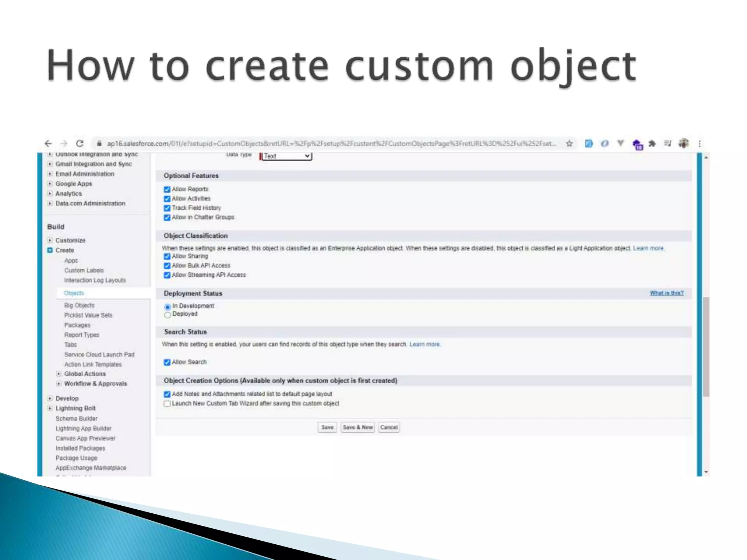Click the browser forward arrow
Viewport: 747px width, 560px height.
pyautogui.click(x=64, y=144)
